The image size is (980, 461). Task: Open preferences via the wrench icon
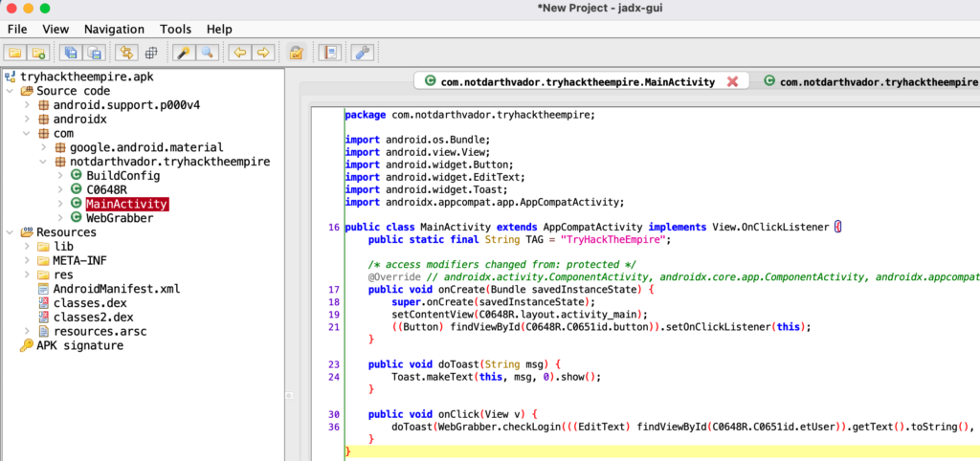[361, 53]
